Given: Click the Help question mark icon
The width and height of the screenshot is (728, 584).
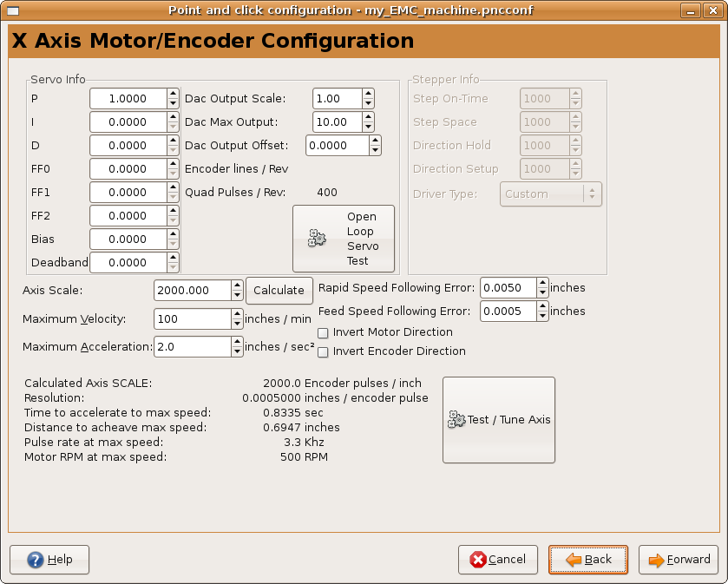Looking at the screenshot, I should 36,560.
